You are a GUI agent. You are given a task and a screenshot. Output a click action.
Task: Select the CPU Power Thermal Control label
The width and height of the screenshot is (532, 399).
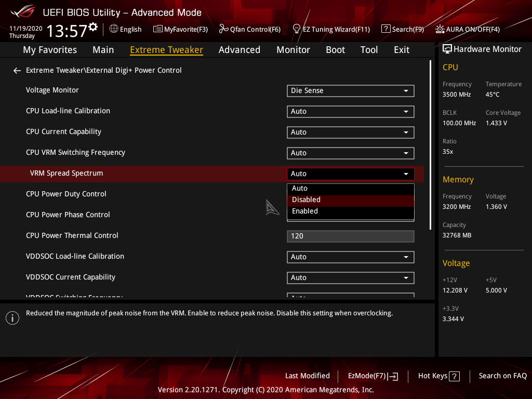[x=72, y=235]
